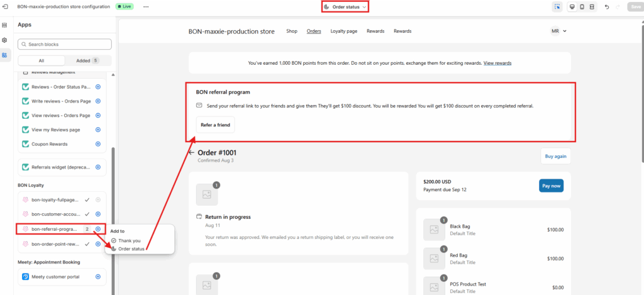Click the exit editor icon at top left
644x295 pixels.
coord(5,6)
